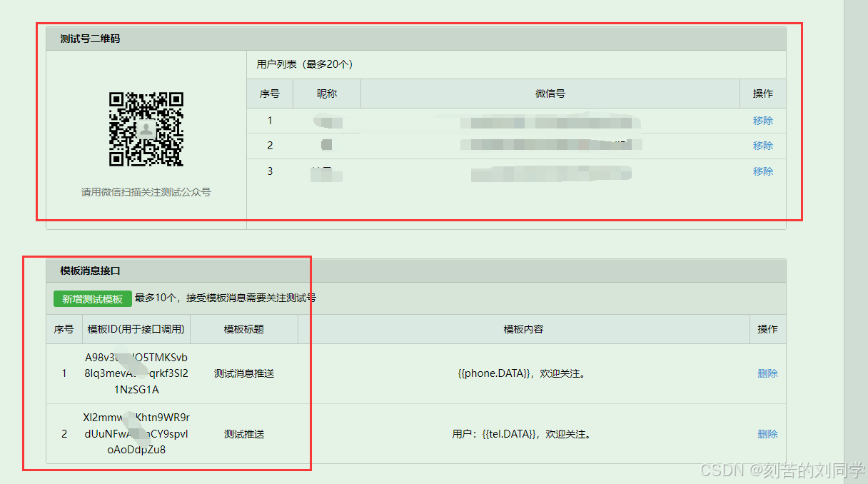Click the page's vertical scrollbar
Viewport: 868px width, 484px height.
click(x=856, y=242)
